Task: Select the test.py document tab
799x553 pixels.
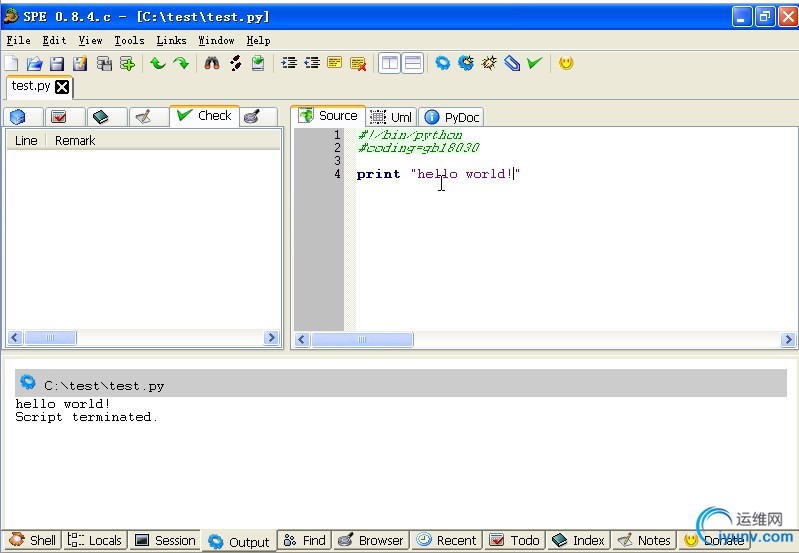Action: 31,86
